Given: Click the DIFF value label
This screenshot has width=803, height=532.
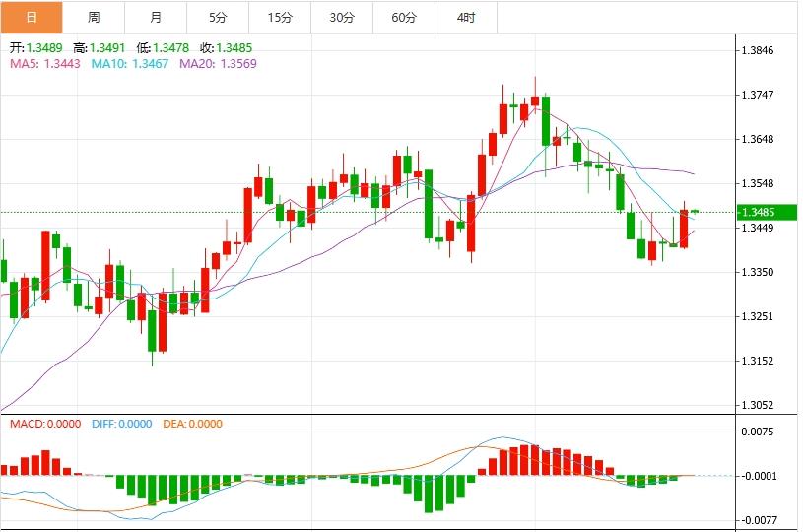Looking at the screenshot, I should pyautogui.click(x=121, y=424).
